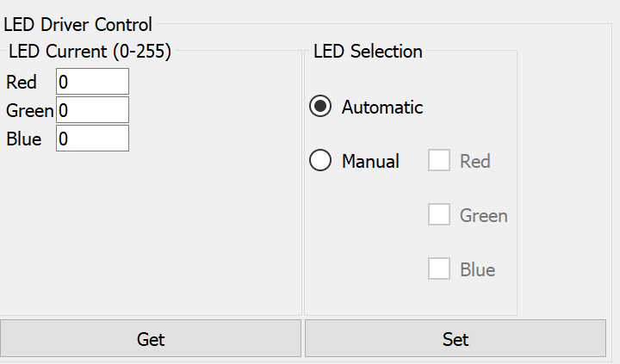Click the Manual option text label
The height and width of the screenshot is (364, 620).
point(370,161)
